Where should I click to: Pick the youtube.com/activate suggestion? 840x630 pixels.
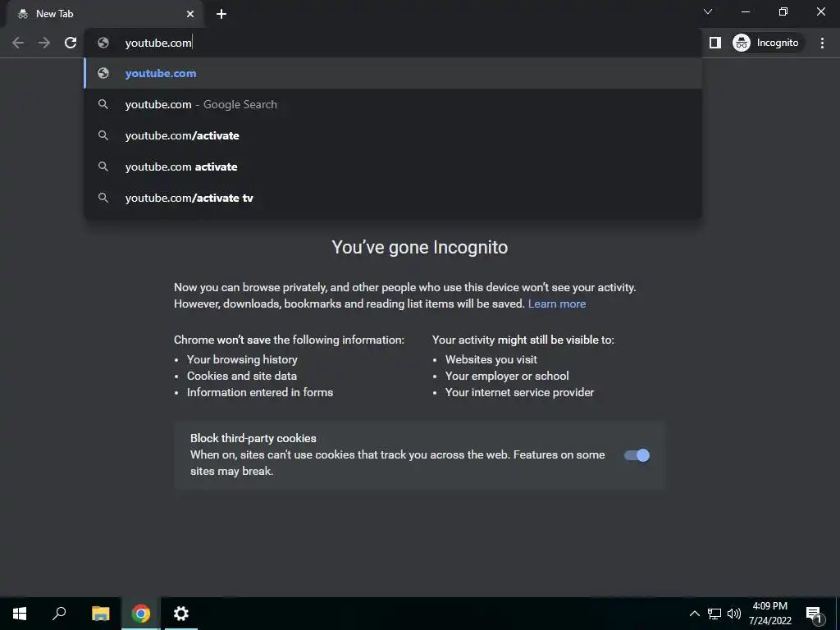[393, 135]
